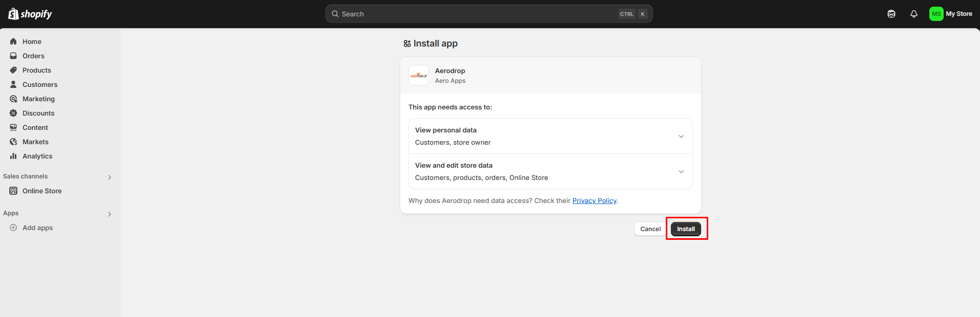Click the Markets globe icon
Image resolution: width=980 pixels, height=317 pixels.
coord(13,142)
